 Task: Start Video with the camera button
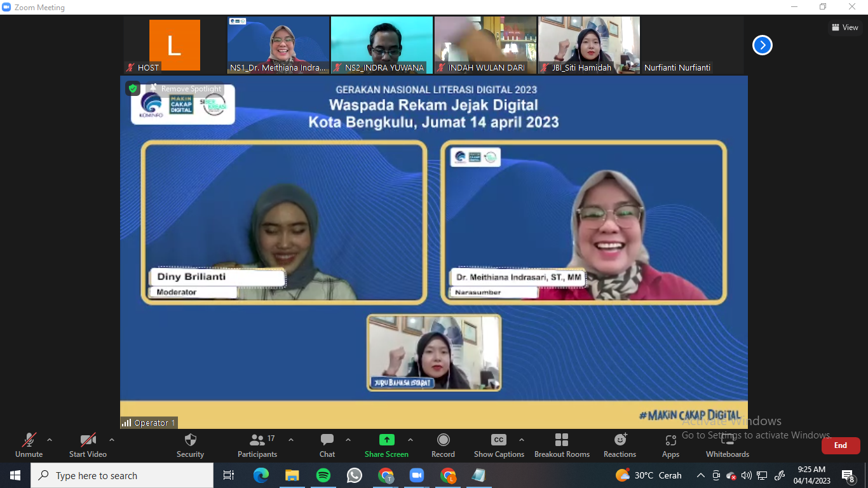(88, 445)
